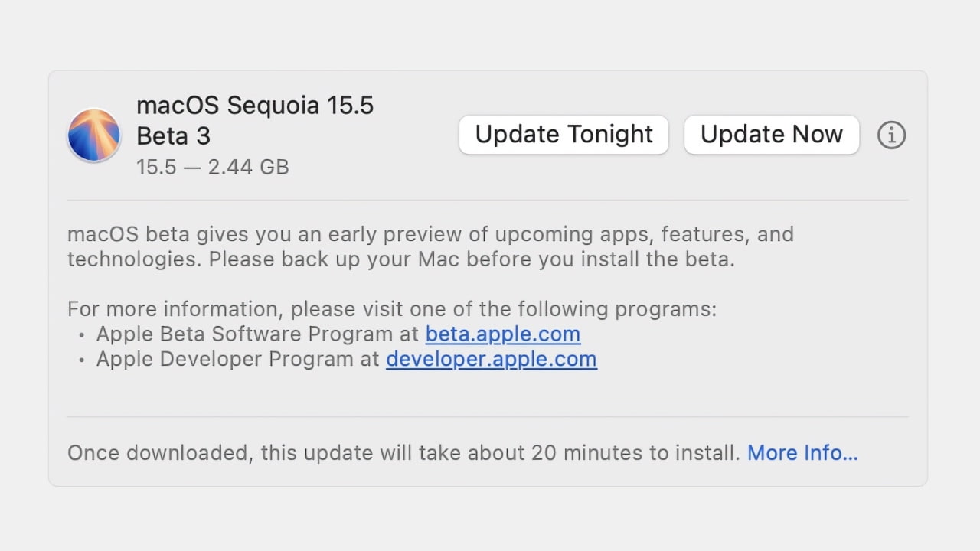The height and width of the screenshot is (551, 980).
Task: Open the beta.apple.com link
Action: click(503, 334)
